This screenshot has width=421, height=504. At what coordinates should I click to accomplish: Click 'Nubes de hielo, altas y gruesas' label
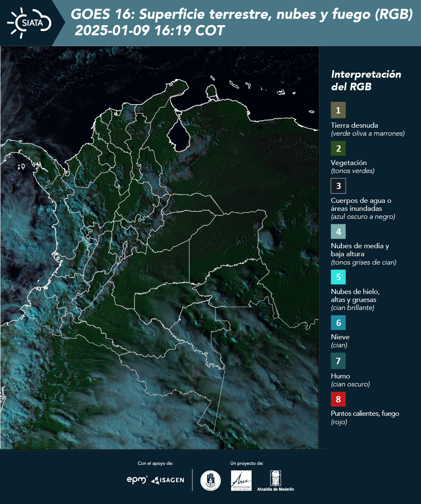tap(355, 296)
